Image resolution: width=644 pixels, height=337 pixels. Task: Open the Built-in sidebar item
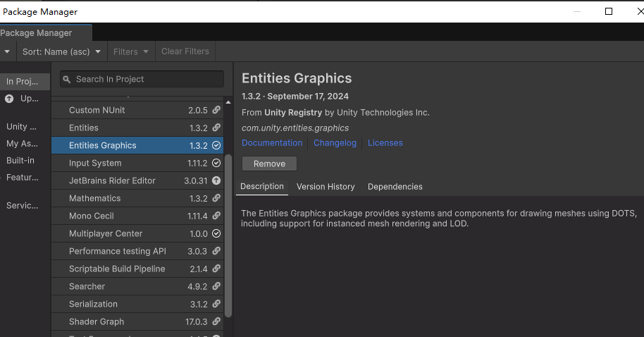tap(25, 160)
